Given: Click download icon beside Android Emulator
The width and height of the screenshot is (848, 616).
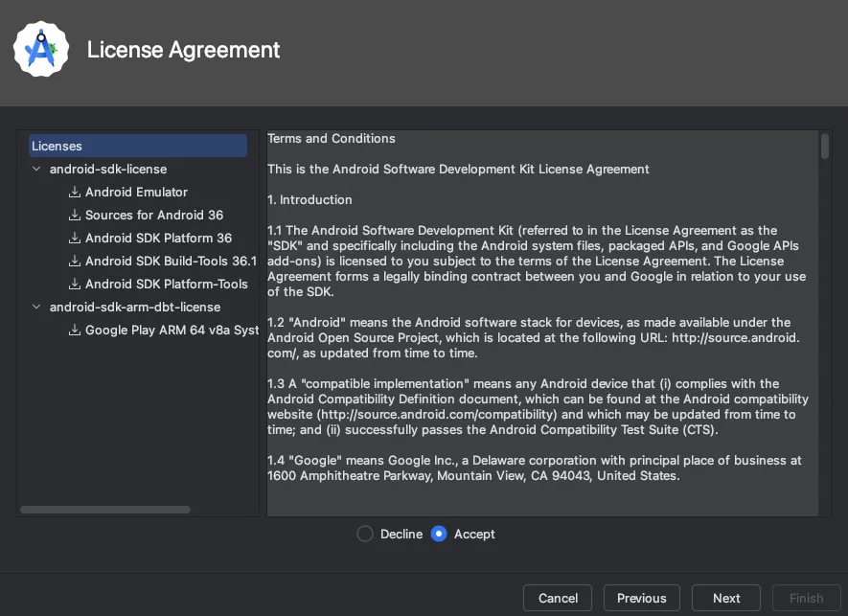Looking at the screenshot, I should [x=75, y=193].
